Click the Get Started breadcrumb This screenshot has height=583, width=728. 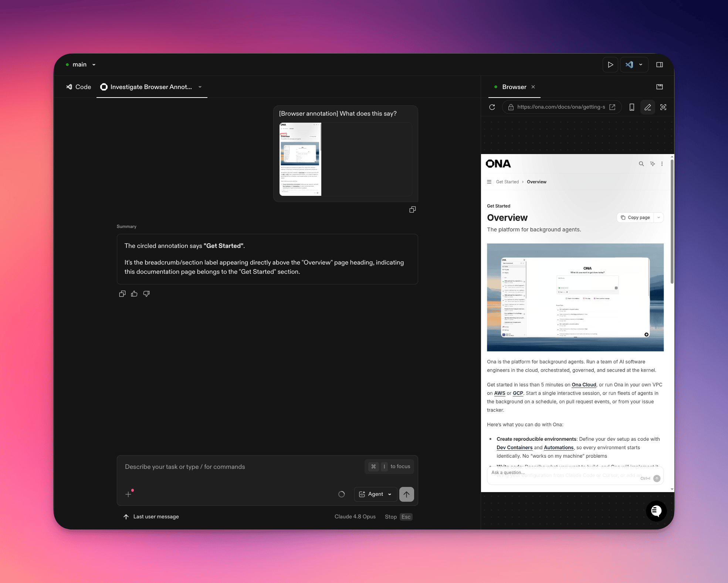pos(507,182)
